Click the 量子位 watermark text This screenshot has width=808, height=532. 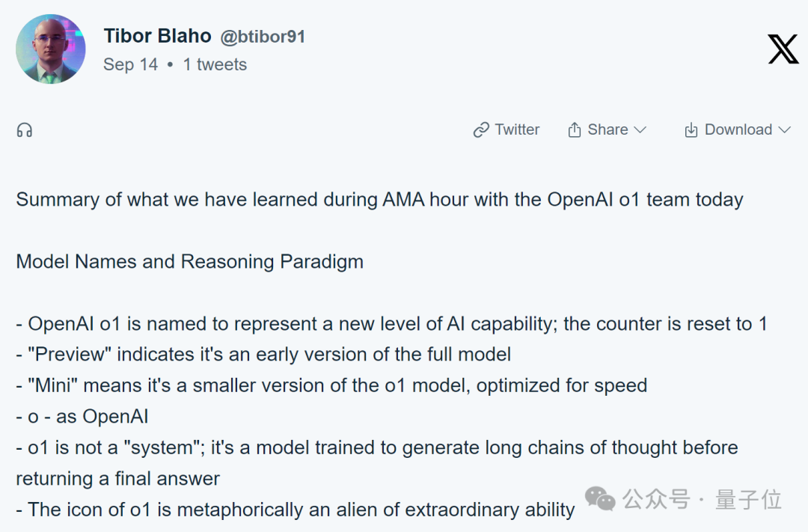coord(748,500)
